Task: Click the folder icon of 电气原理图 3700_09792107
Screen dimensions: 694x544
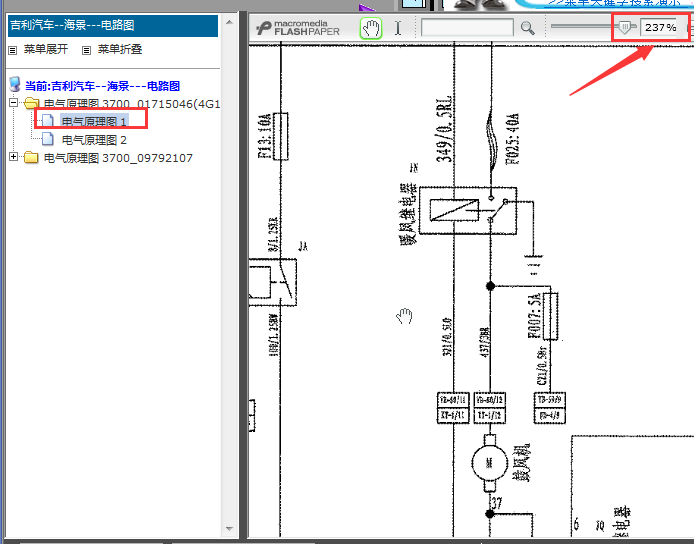Action: pos(31,158)
